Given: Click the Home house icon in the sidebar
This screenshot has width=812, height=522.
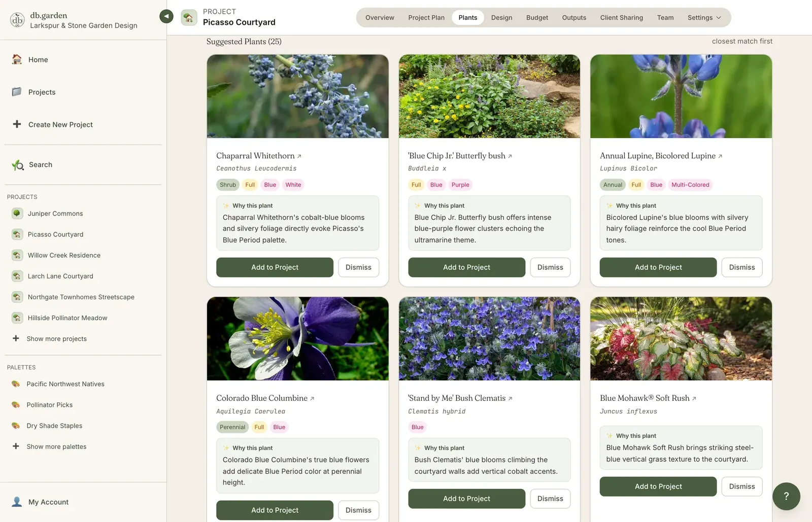Looking at the screenshot, I should click(x=17, y=59).
